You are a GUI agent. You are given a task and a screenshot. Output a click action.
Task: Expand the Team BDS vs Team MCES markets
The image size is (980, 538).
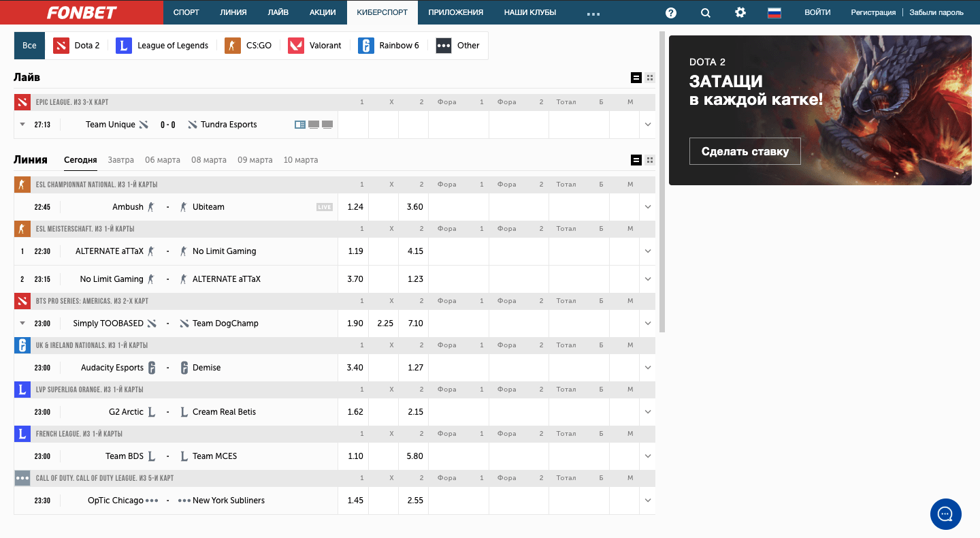[x=648, y=456]
